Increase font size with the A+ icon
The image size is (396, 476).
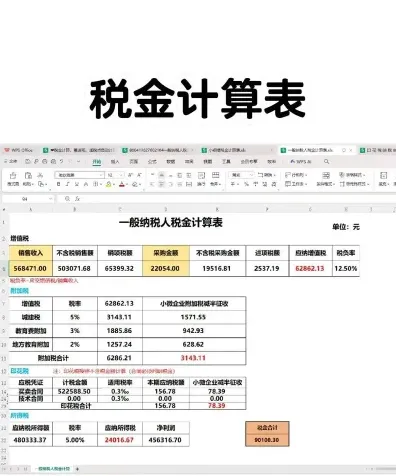pos(131,175)
